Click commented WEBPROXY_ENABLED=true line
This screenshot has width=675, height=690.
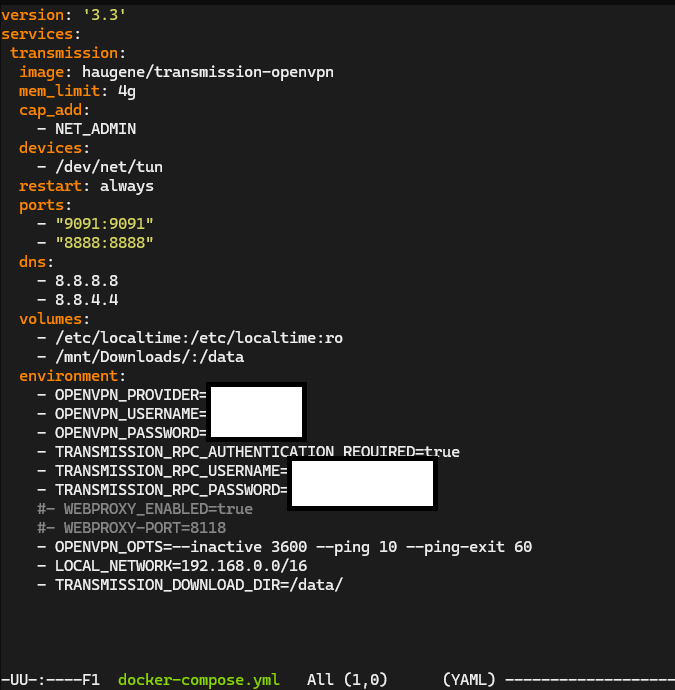pyautogui.click(x=145, y=509)
